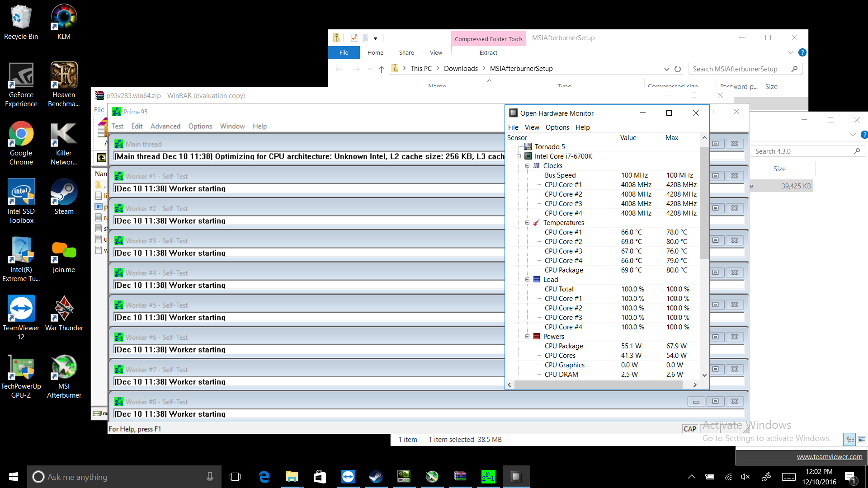Open Google Chrome desktop shortcut
868x488 pixels.
(21, 143)
